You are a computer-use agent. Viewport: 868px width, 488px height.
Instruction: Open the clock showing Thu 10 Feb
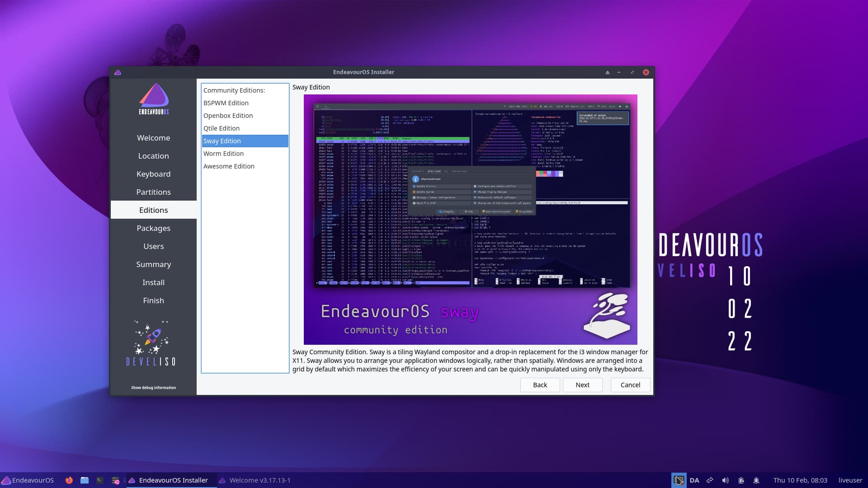(x=800, y=480)
